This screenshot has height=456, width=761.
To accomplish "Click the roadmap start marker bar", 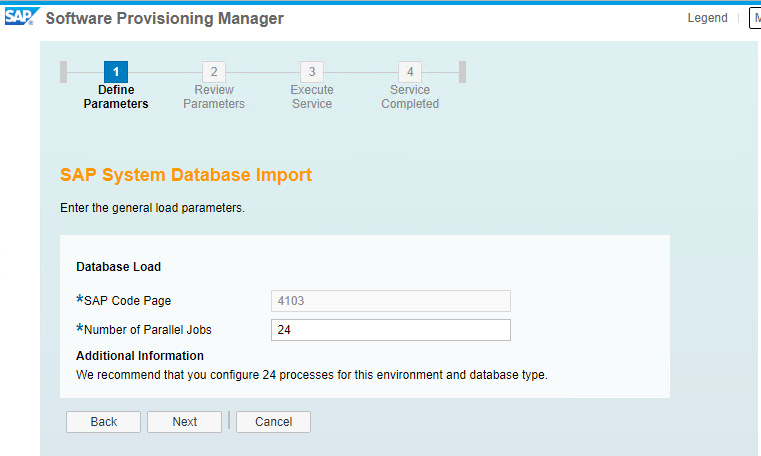I will click(x=63, y=72).
